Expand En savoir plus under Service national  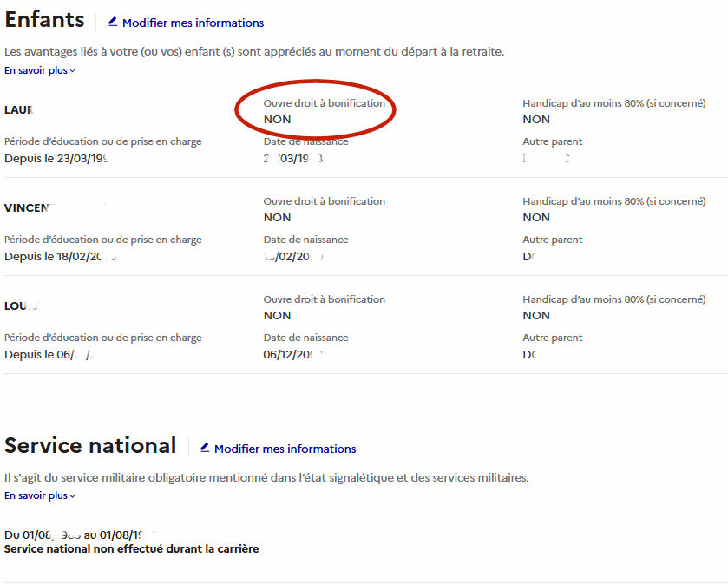click(x=40, y=495)
